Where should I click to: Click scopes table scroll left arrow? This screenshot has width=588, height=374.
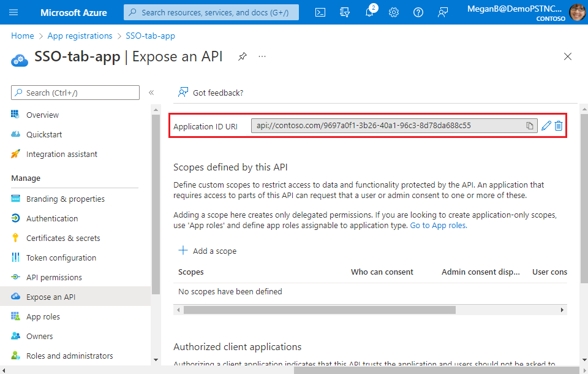click(x=178, y=310)
